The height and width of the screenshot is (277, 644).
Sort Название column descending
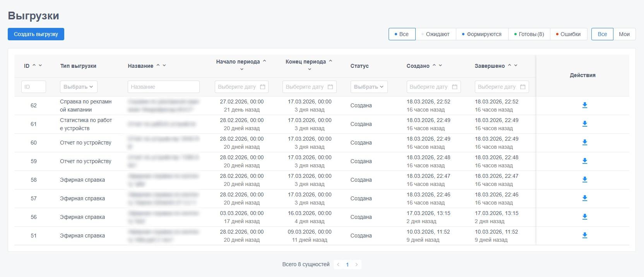pos(164,65)
